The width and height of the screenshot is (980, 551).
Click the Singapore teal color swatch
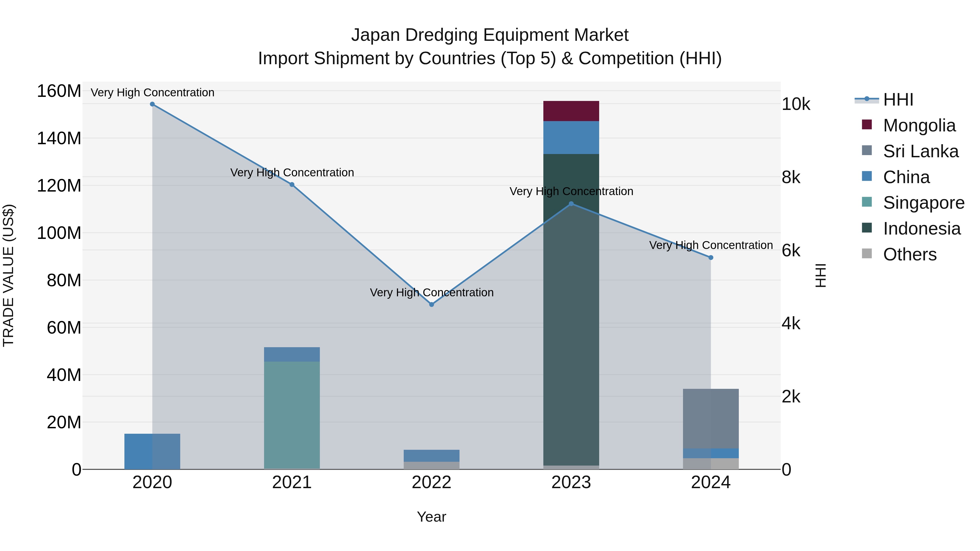point(867,202)
